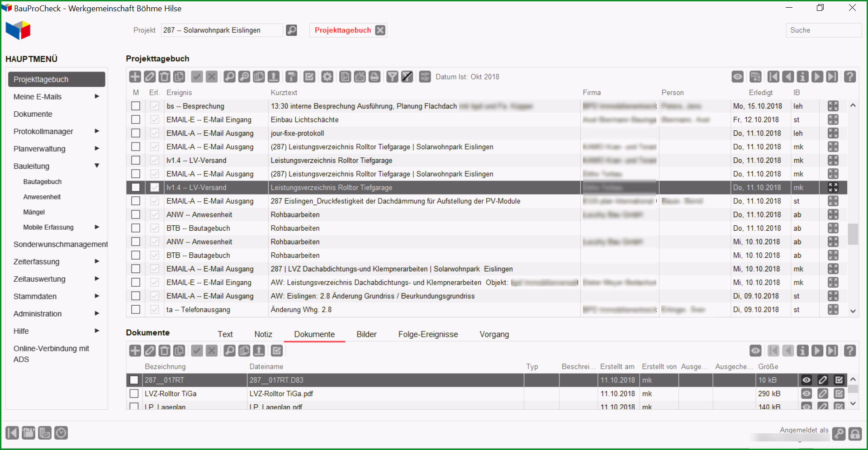Click the funnel filter icon in Projekttagebuch toolbar
This screenshot has width=868, height=450.
pyautogui.click(x=393, y=76)
